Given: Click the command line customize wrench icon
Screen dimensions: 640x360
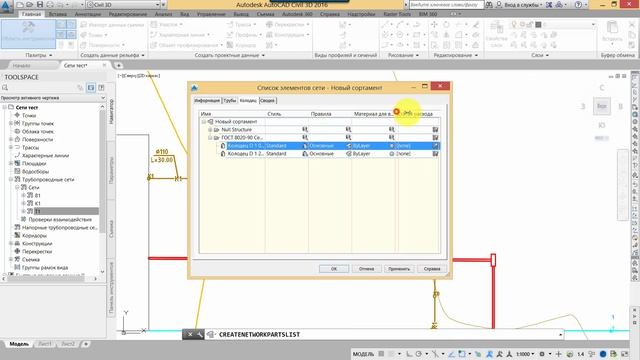Looking at the screenshot, I should point(200,334).
